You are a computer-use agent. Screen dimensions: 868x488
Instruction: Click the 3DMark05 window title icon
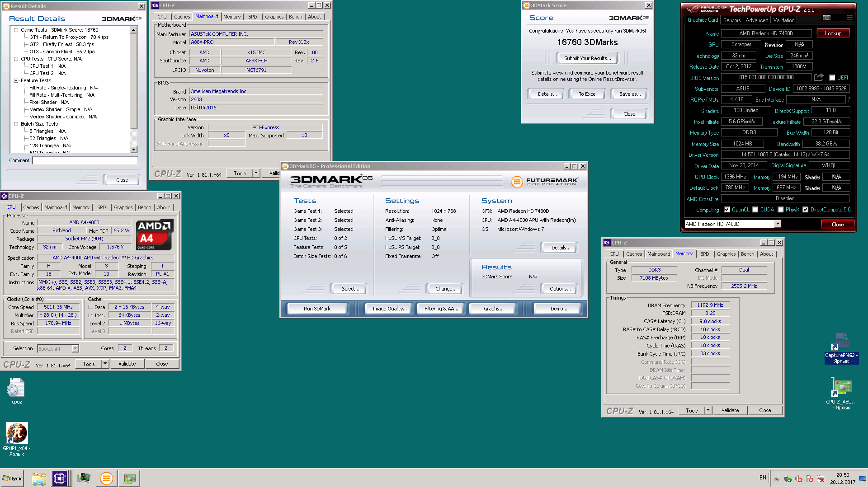pos(285,166)
